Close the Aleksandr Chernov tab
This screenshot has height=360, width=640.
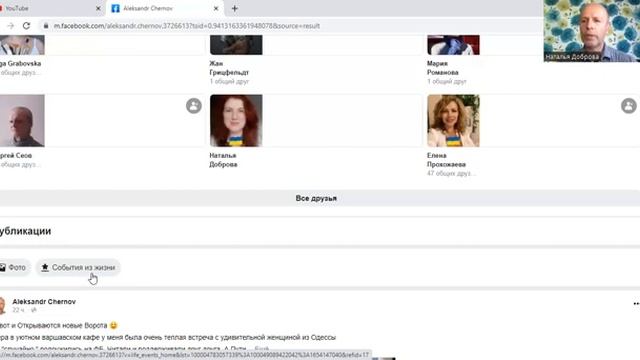(x=216, y=8)
